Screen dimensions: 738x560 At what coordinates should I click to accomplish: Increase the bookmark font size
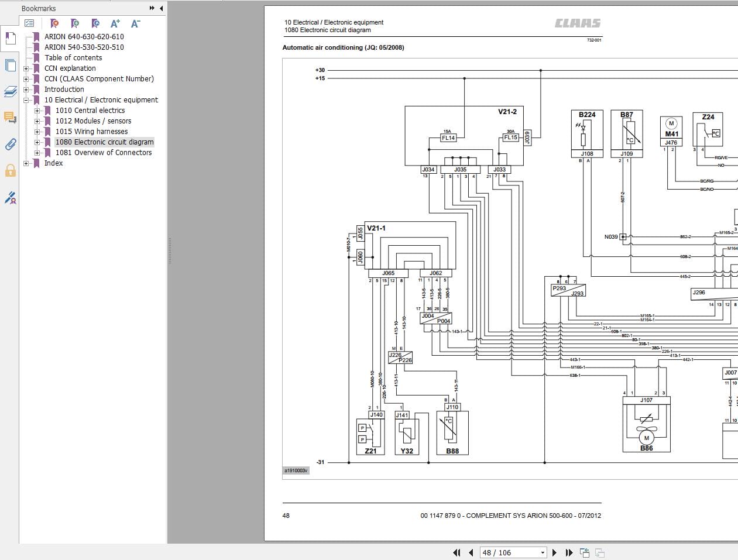coord(115,23)
